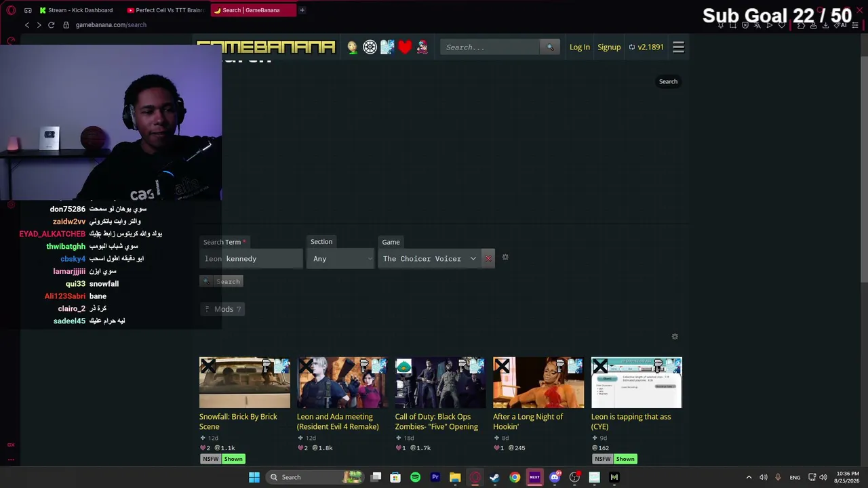Open File Explorer from taskbar
This screenshot has height=488, width=868.
pos(455,477)
